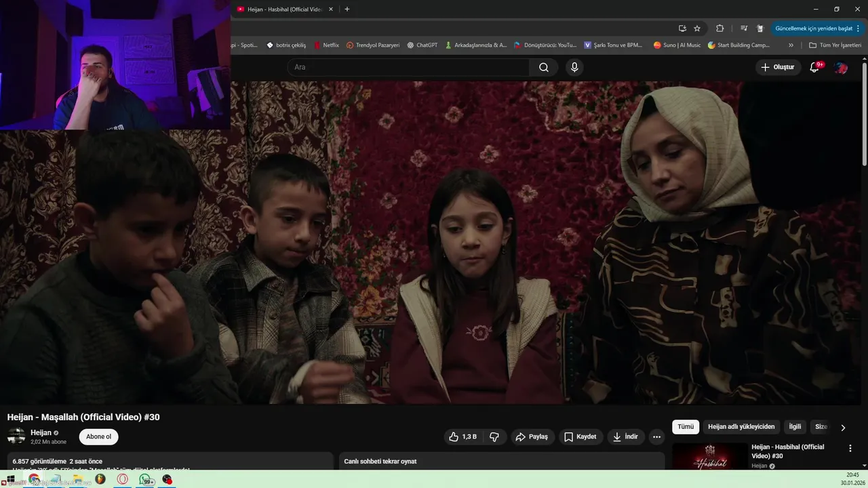Open the botrix çekiliş bookmark
The width and height of the screenshot is (868, 488).
286,45
